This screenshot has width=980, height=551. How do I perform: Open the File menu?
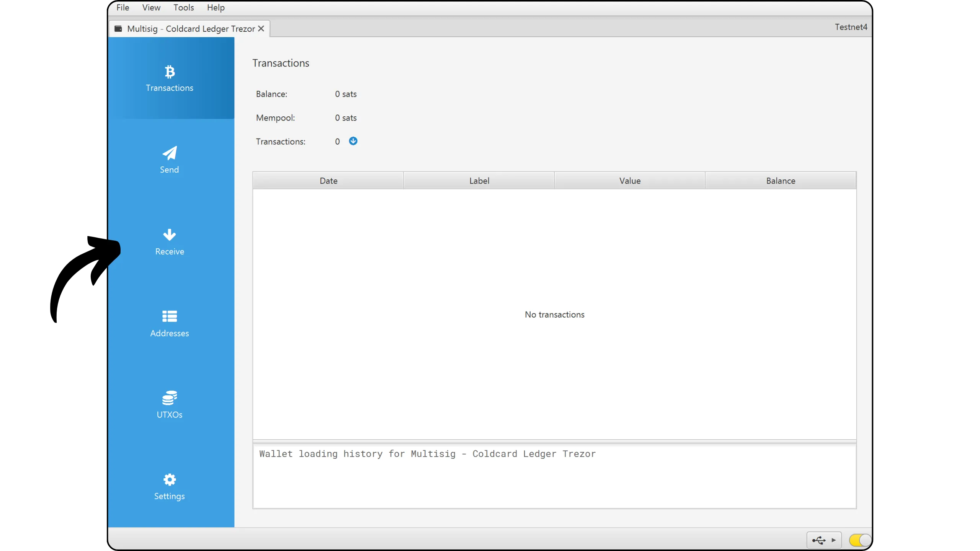pyautogui.click(x=122, y=8)
